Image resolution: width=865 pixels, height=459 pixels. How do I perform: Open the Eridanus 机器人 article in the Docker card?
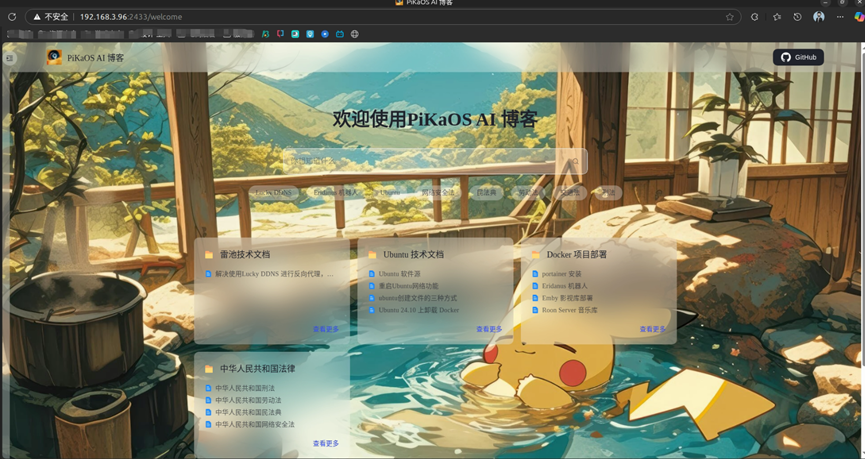(x=564, y=286)
